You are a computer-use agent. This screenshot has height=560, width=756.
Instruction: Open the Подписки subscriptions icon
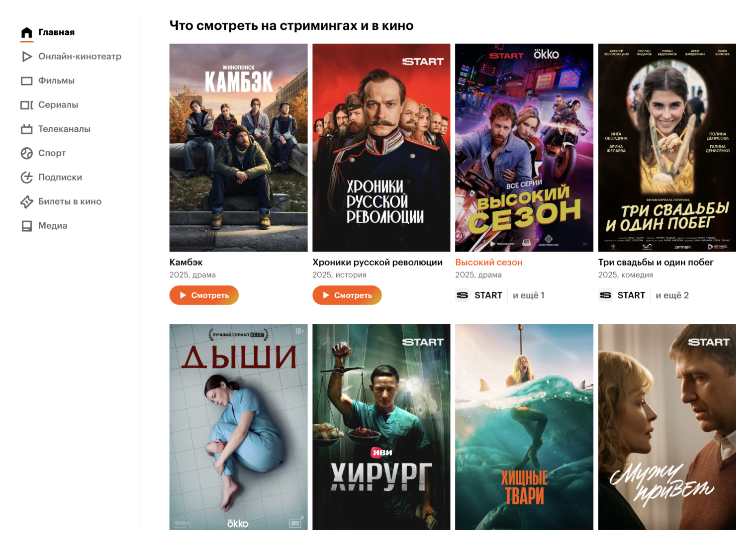27,178
